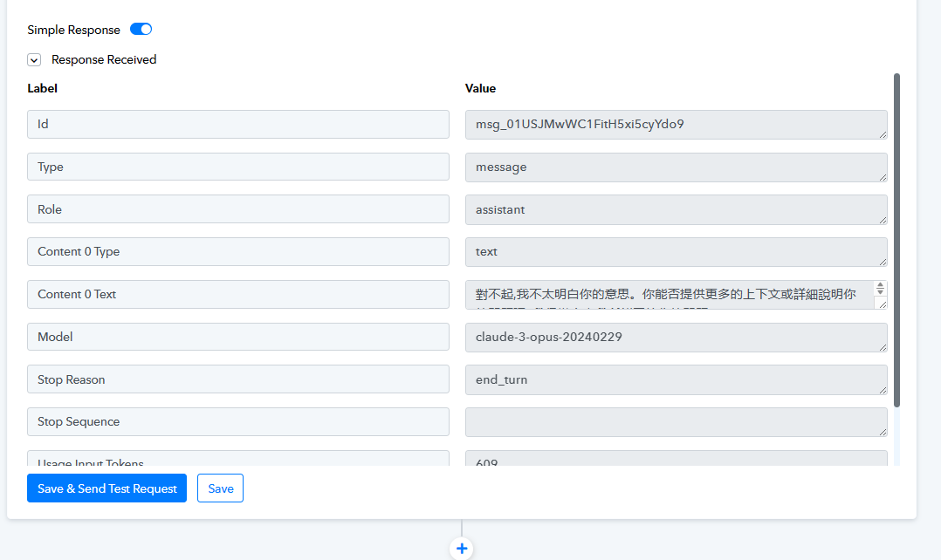Image resolution: width=941 pixels, height=560 pixels.
Task: Select the message value field
Action: (x=675, y=167)
